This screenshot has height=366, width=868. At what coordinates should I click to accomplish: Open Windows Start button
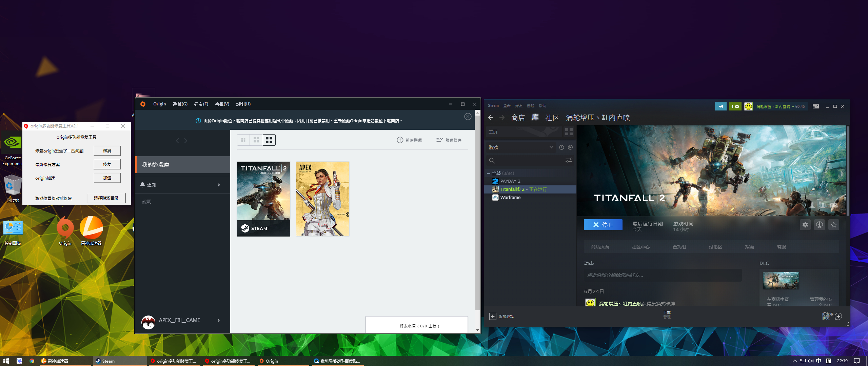pyautogui.click(x=6, y=361)
